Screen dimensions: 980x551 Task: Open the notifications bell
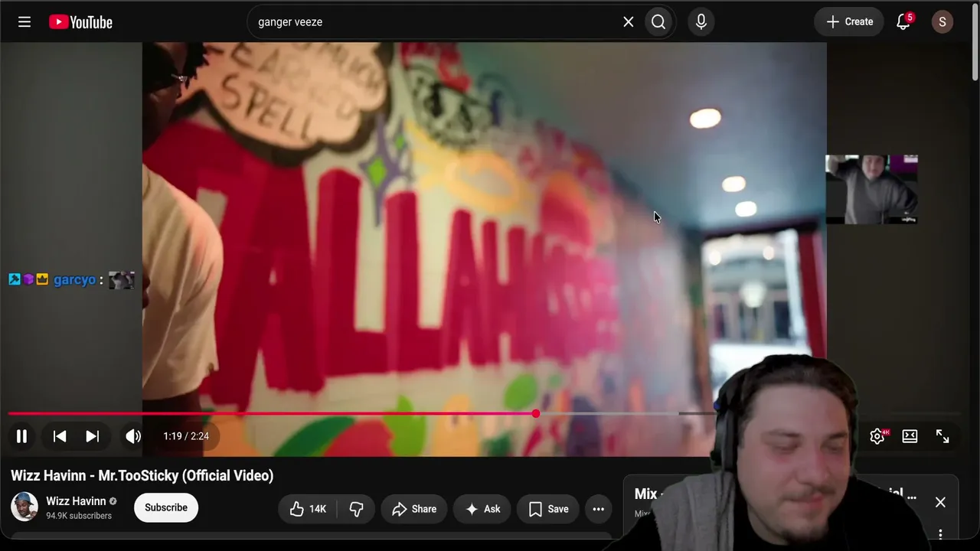coord(903,22)
